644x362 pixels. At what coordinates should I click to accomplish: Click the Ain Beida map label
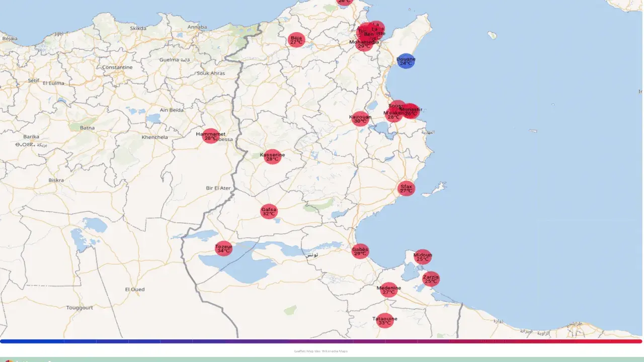pos(172,110)
